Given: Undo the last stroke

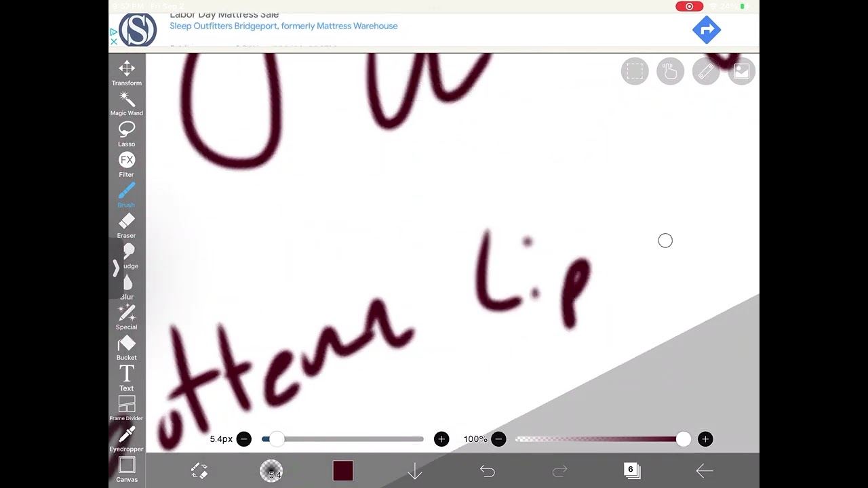Looking at the screenshot, I should pos(488,471).
